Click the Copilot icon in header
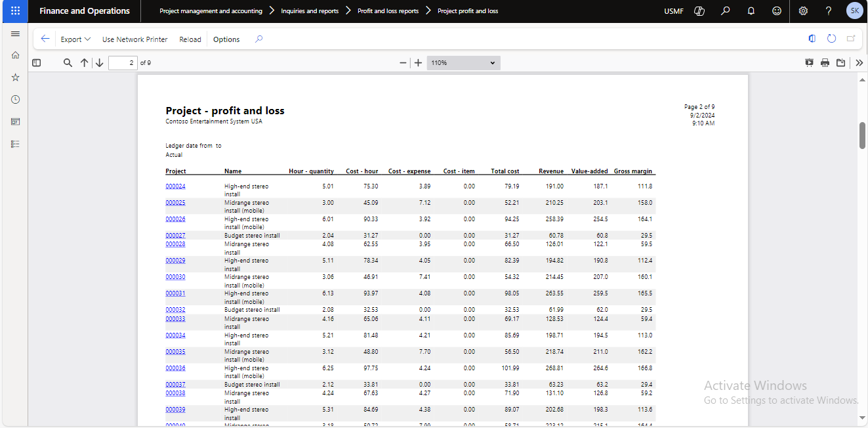Image resolution: width=868 pixels, height=428 pixels. click(x=699, y=11)
